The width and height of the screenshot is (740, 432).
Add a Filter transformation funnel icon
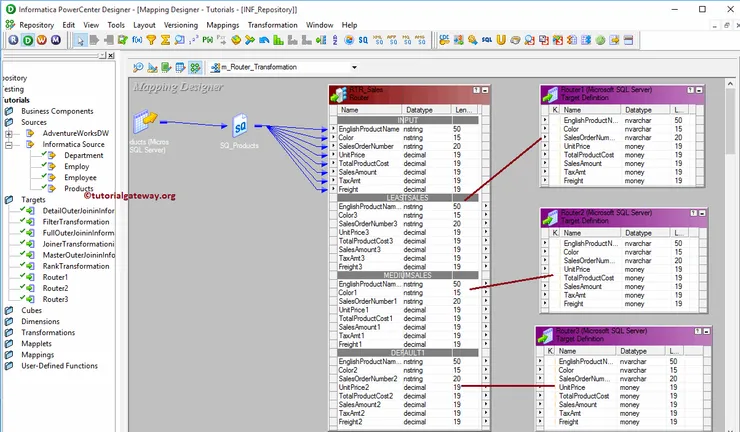pyautogui.click(x=151, y=40)
